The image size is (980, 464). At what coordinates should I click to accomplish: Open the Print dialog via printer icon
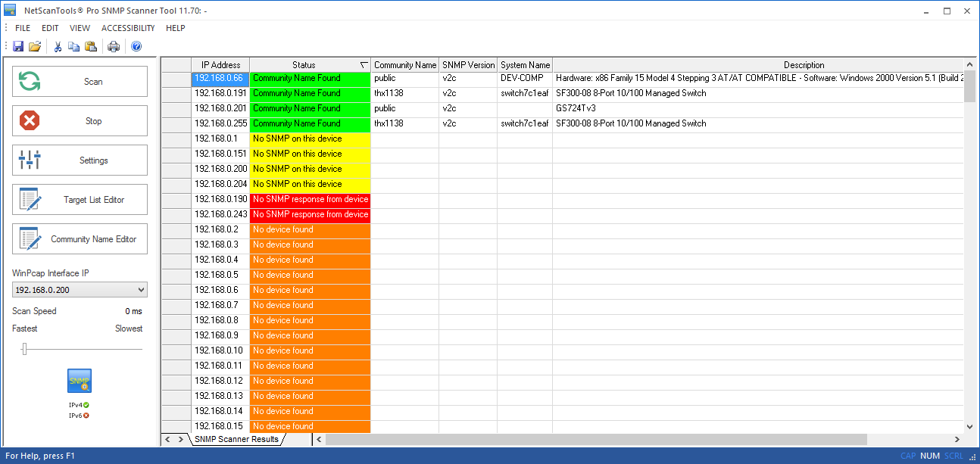pos(113,46)
